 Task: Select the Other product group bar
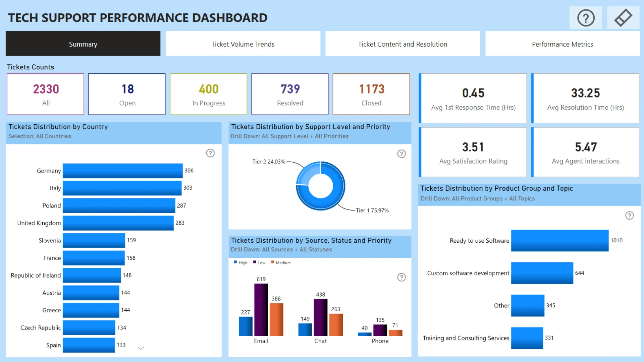pyautogui.click(x=528, y=306)
